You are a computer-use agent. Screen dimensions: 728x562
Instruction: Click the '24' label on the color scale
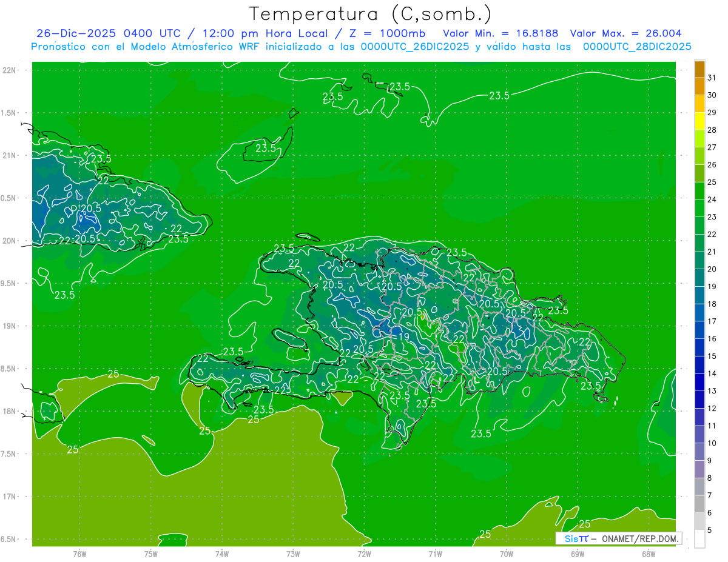coord(712,199)
